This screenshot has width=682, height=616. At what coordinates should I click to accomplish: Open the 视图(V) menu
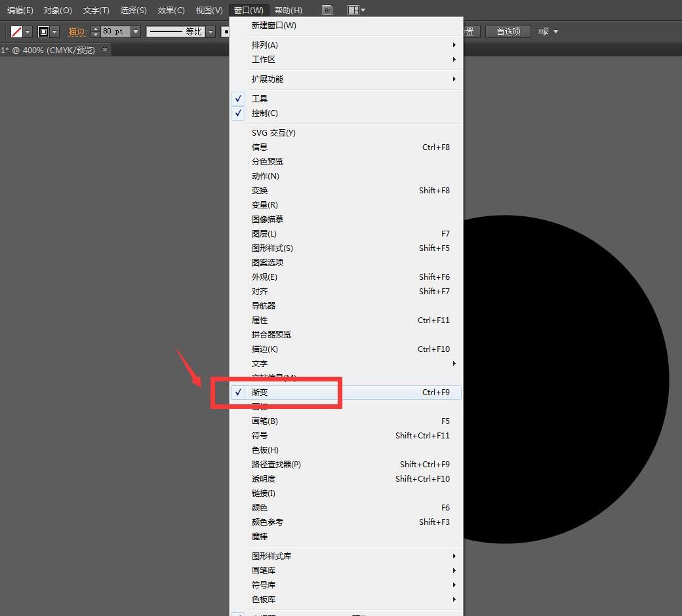pos(209,10)
